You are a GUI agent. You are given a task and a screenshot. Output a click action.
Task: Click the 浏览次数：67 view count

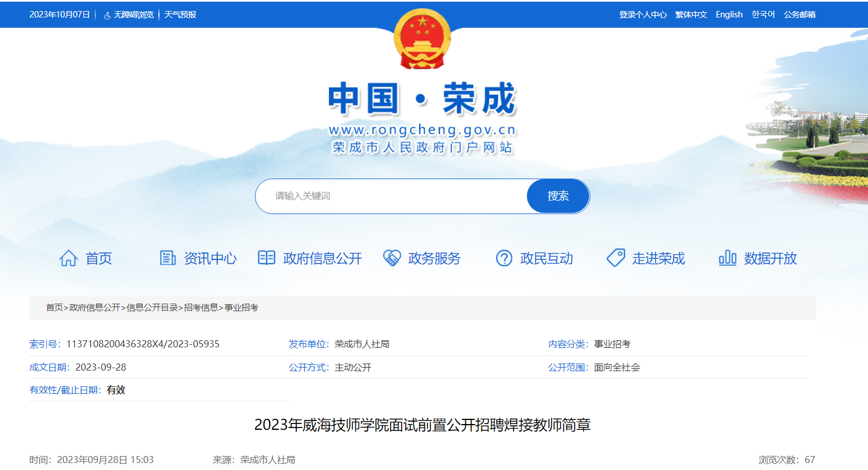(x=786, y=460)
